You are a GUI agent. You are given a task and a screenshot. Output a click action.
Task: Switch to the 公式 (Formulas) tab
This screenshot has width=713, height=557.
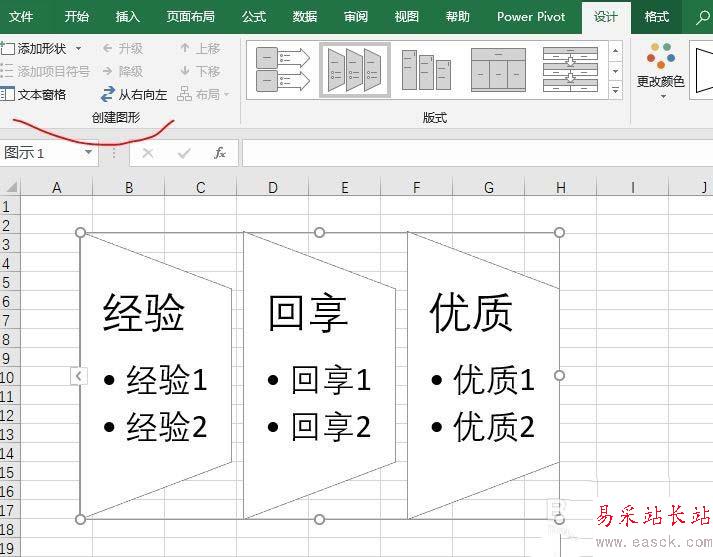tap(254, 17)
